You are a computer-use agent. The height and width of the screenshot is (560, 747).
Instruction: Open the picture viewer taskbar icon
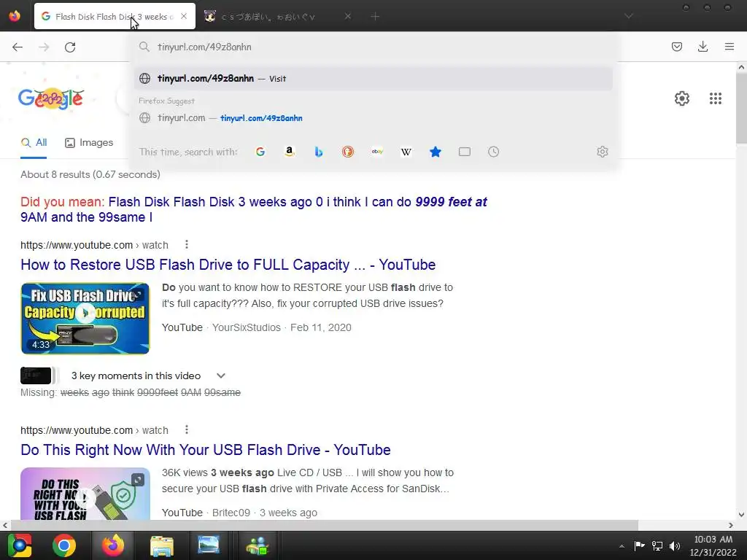(209, 545)
